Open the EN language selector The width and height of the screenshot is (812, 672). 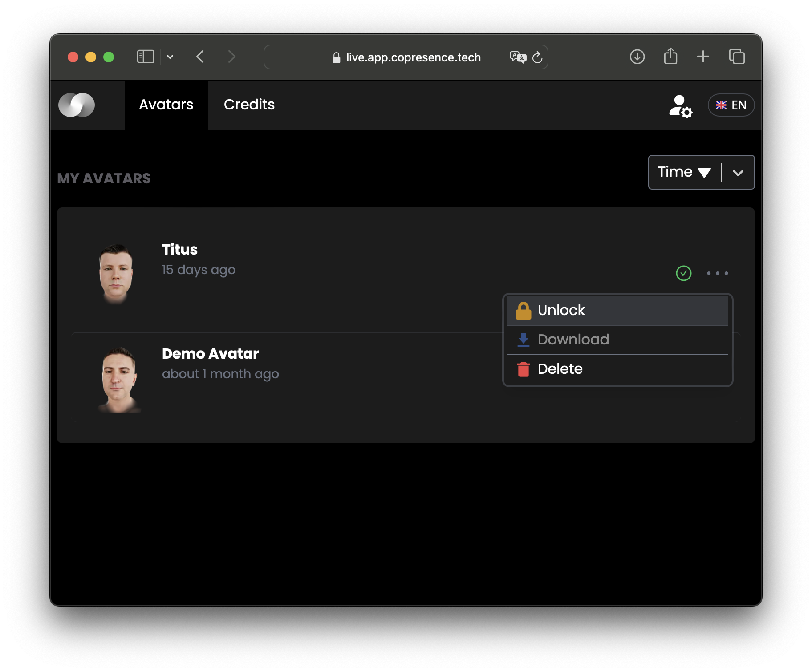(x=731, y=105)
